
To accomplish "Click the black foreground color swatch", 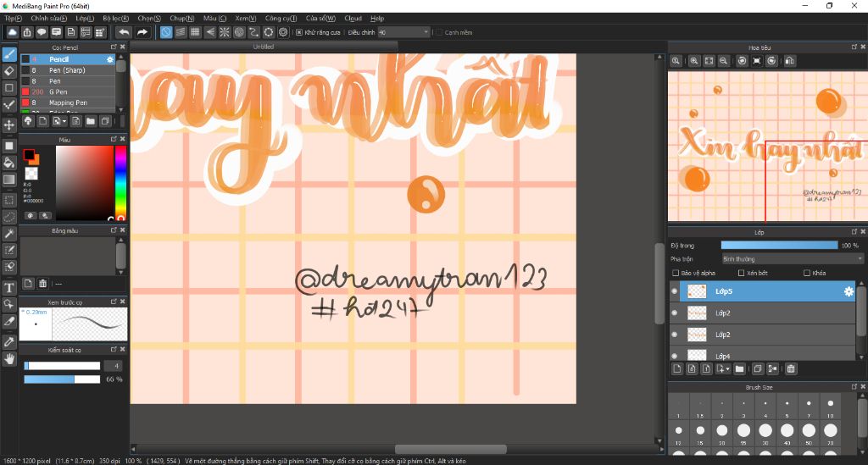I will click(x=28, y=154).
